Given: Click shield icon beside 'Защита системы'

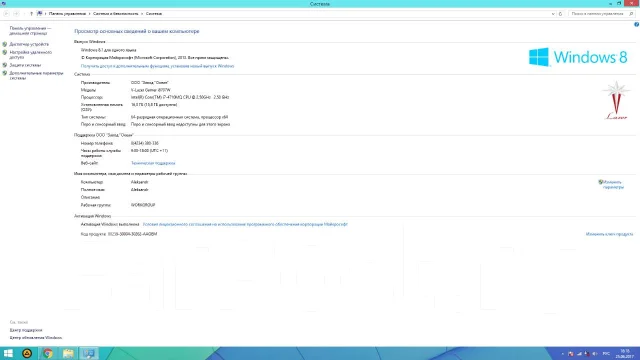Looking at the screenshot, I should pyautogui.click(x=4, y=65).
